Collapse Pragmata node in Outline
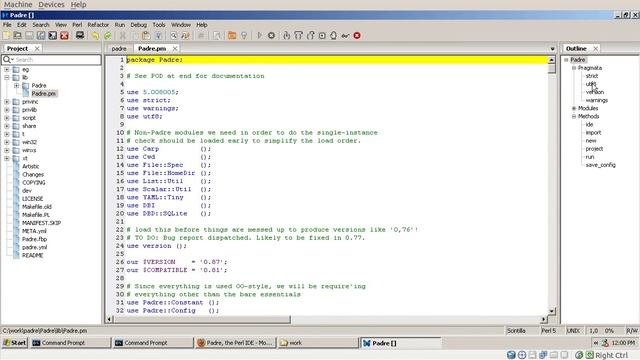This screenshot has height=360, width=640. (574, 68)
